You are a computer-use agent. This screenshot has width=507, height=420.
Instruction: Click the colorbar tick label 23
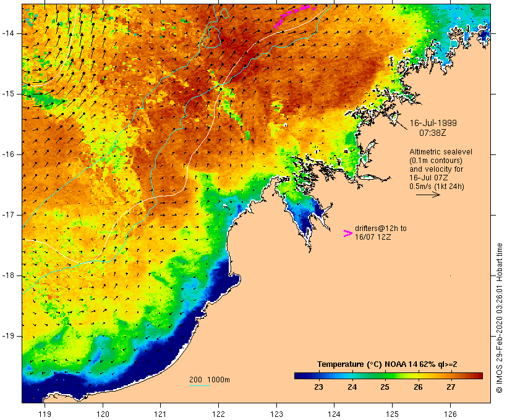click(318, 387)
